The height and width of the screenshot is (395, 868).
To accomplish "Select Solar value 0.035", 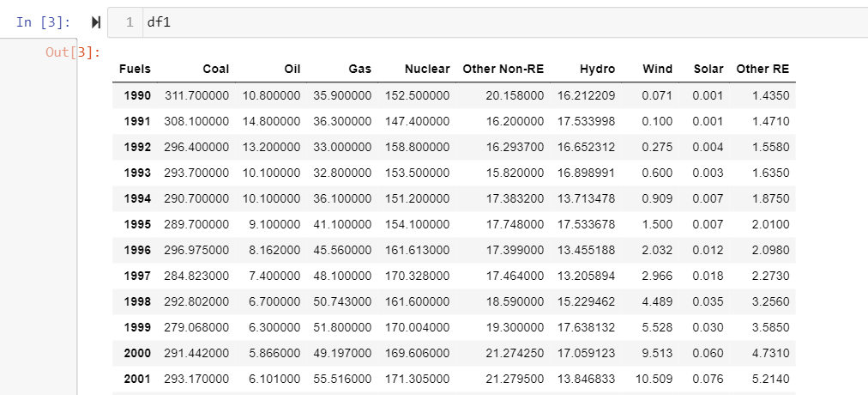I will click(x=708, y=301).
